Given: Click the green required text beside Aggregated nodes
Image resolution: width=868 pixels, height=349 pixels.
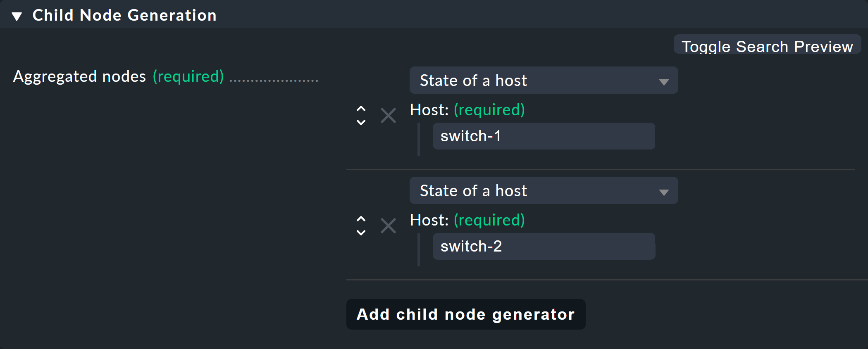Looking at the screenshot, I should 188,76.
